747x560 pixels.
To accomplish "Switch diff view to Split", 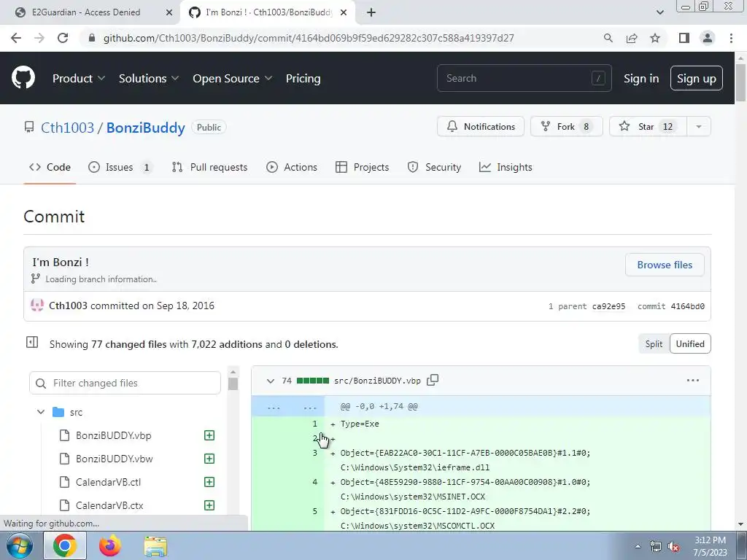I will pos(654,344).
